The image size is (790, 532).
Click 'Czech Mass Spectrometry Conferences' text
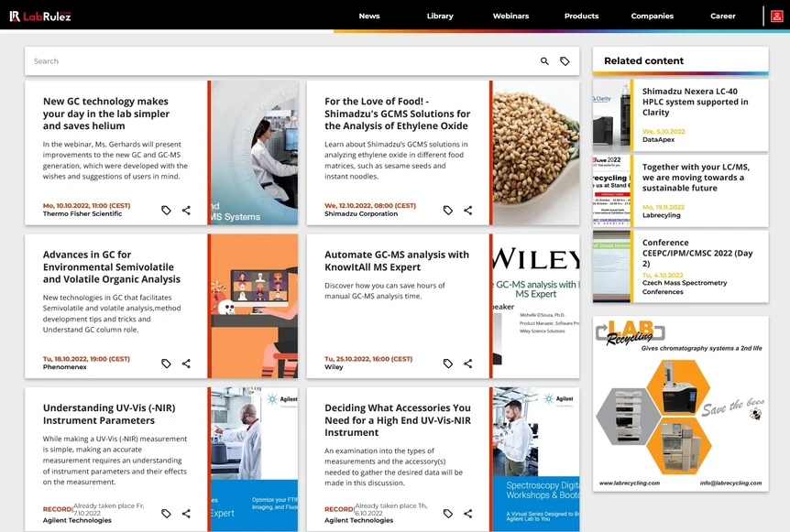coord(685,287)
